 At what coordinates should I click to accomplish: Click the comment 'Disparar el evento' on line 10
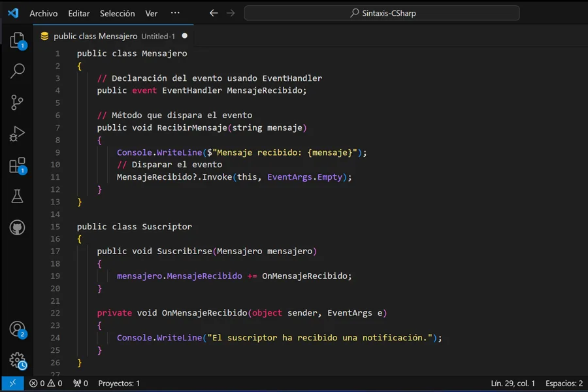click(176, 165)
